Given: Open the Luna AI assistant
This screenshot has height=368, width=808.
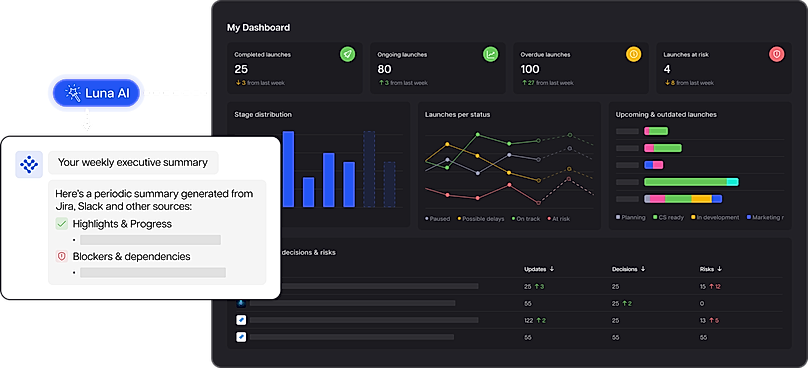Looking at the screenshot, I should click(96, 93).
